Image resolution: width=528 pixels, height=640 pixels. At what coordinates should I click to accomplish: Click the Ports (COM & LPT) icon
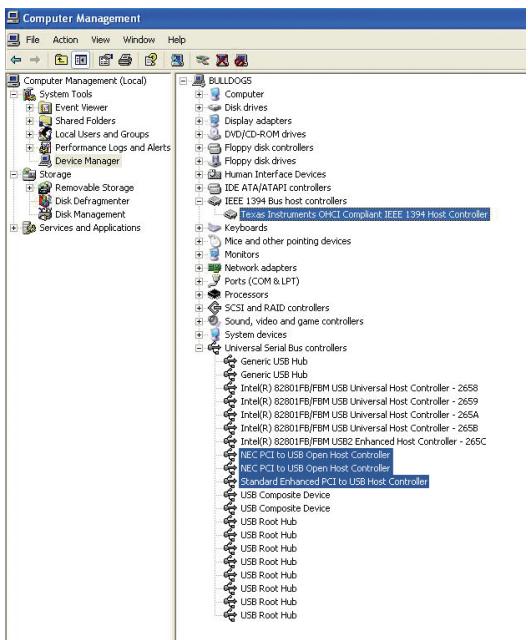tap(214, 281)
